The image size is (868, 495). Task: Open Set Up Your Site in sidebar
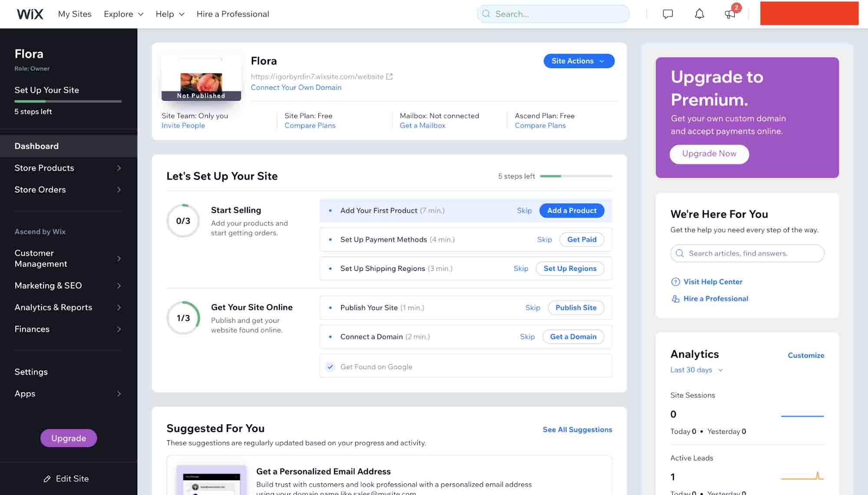click(x=46, y=90)
